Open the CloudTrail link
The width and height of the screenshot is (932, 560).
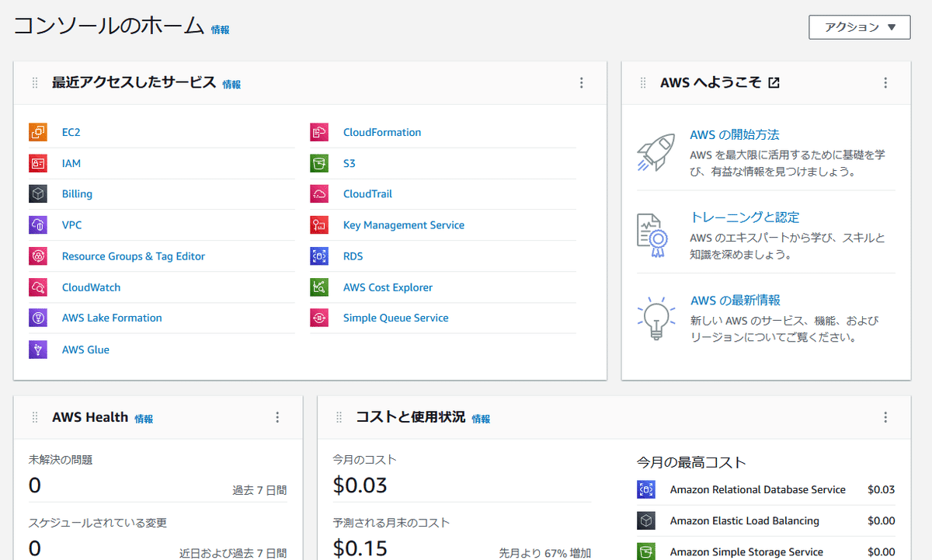367,194
